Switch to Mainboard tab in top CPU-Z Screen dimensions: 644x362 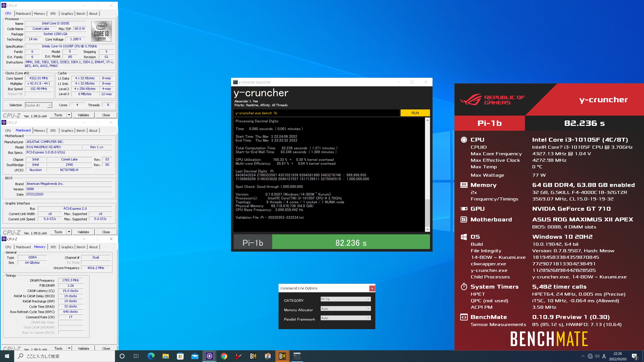tap(23, 13)
